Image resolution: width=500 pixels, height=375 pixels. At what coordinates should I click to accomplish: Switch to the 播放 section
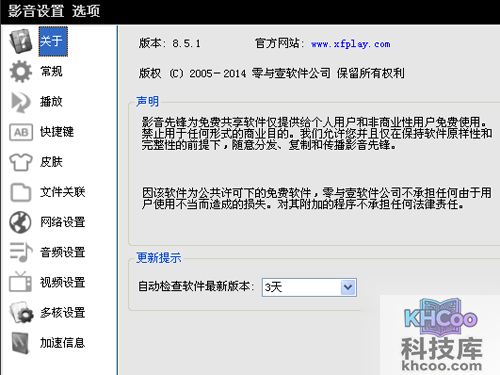click(51, 102)
